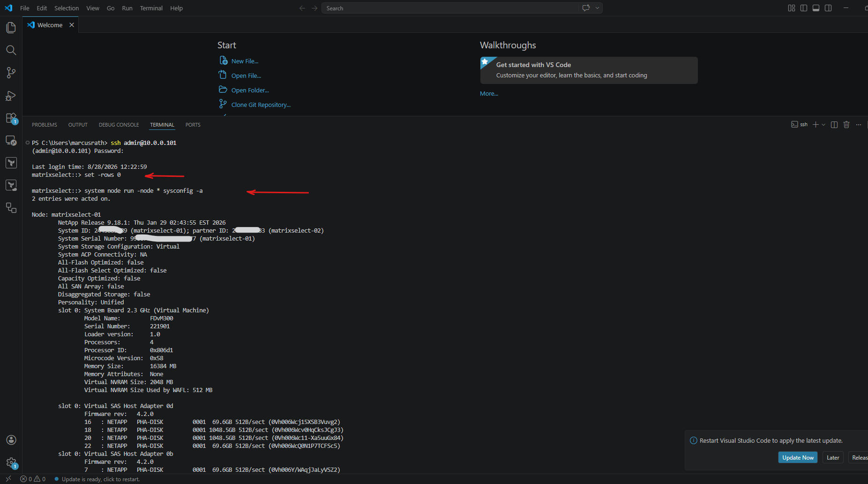Switch to the OUTPUT panel tab

(78, 125)
